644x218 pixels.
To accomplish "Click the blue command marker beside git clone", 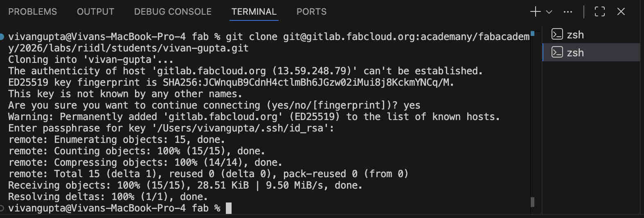I will tap(2, 37).
